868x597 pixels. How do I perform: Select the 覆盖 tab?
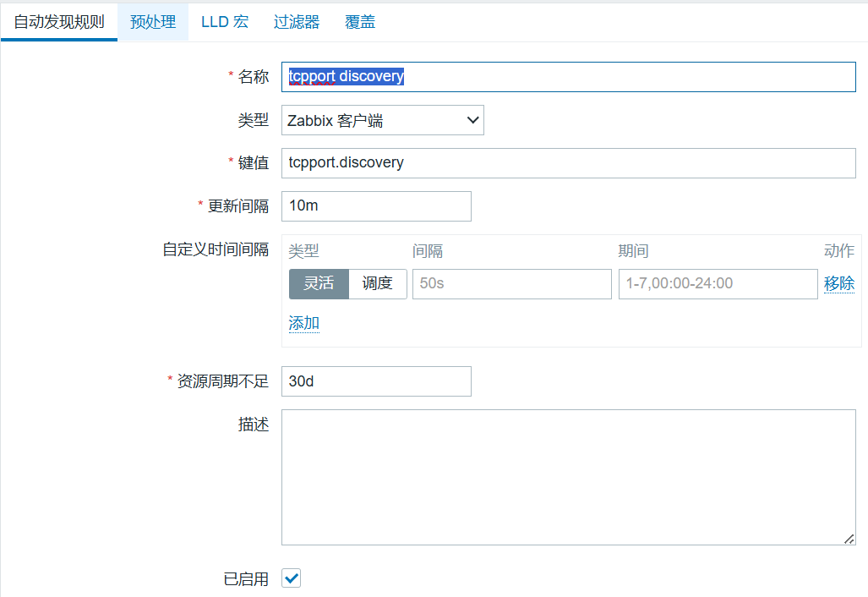click(360, 22)
